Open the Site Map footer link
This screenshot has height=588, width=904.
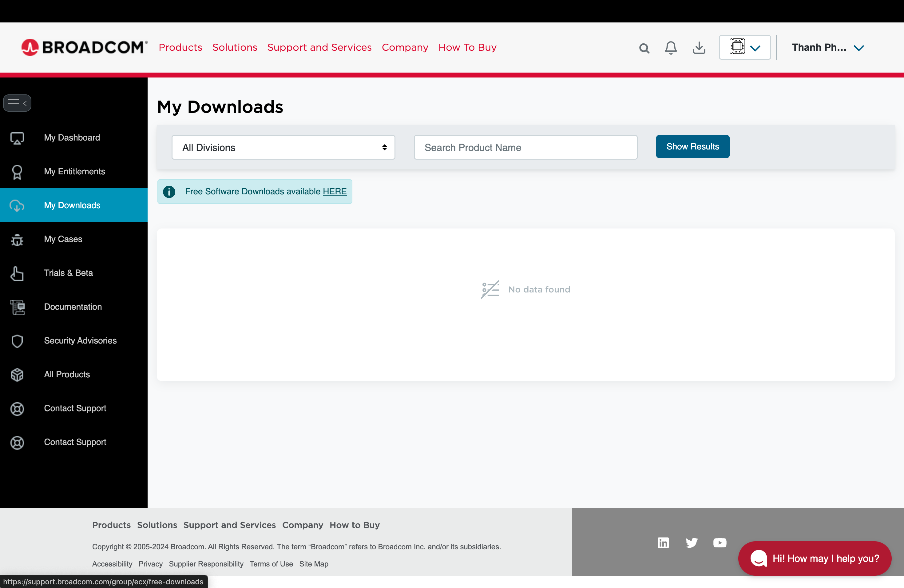pos(314,564)
